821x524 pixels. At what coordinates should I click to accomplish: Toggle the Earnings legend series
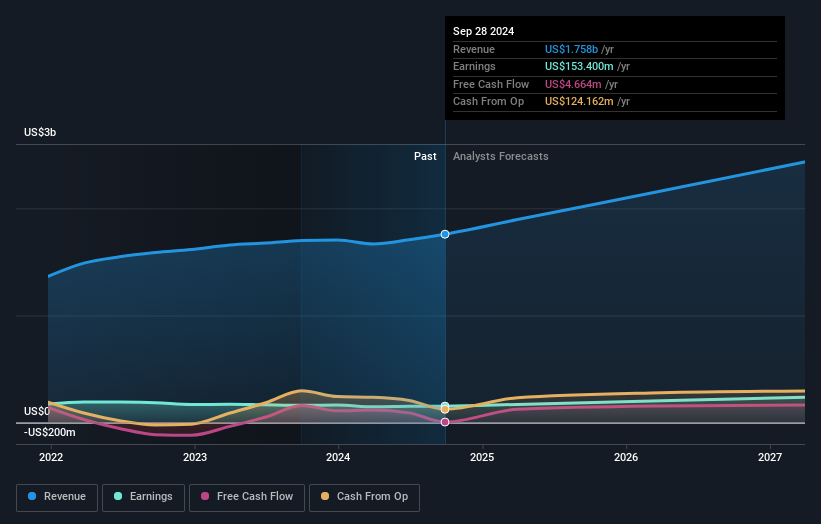tap(143, 497)
